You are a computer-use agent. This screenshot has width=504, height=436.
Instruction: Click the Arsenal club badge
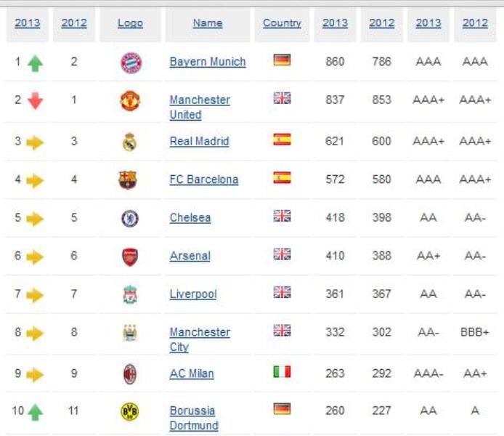click(130, 256)
